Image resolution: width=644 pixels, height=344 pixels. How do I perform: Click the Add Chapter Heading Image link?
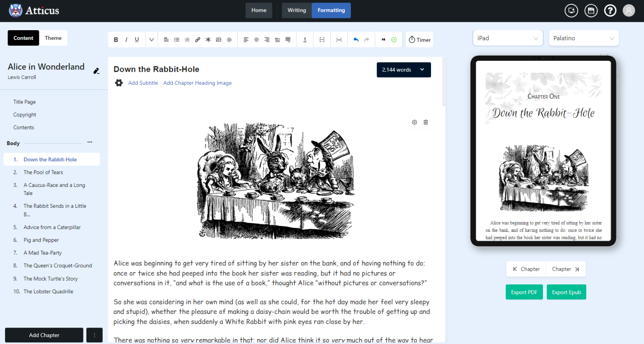(x=197, y=83)
